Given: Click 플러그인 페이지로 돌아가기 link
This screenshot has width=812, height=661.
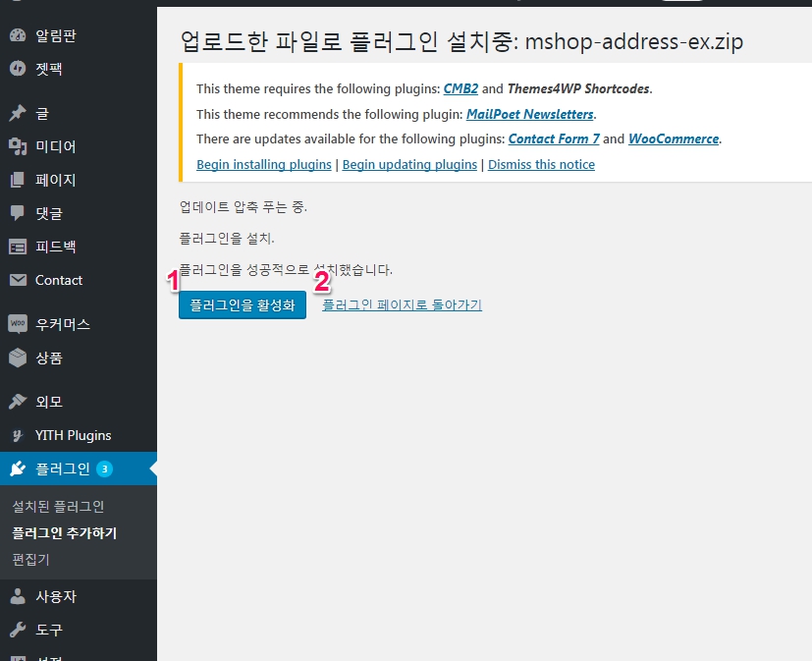Looking at the screenshot, I should (x=402, y=305).
